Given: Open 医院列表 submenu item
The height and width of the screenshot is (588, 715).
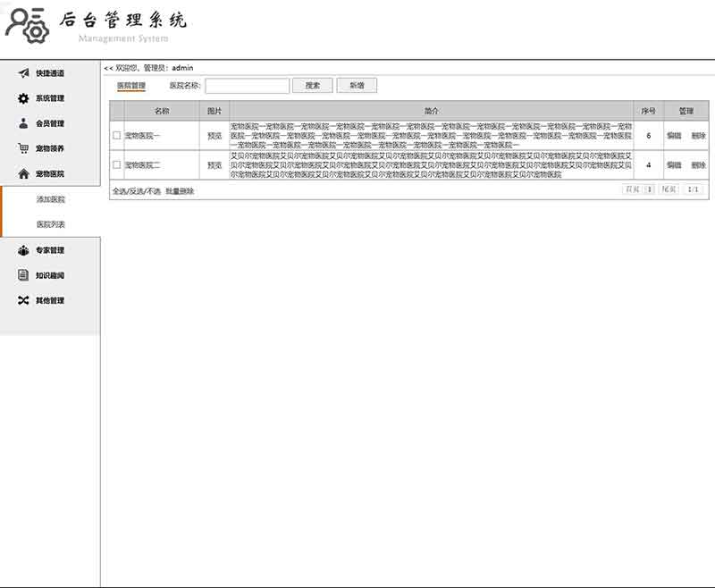Looking at the screenshot, I should (50, 224).
